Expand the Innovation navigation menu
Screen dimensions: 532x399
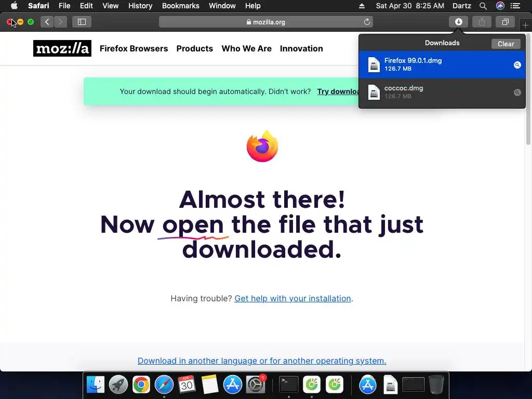point(301,48)
